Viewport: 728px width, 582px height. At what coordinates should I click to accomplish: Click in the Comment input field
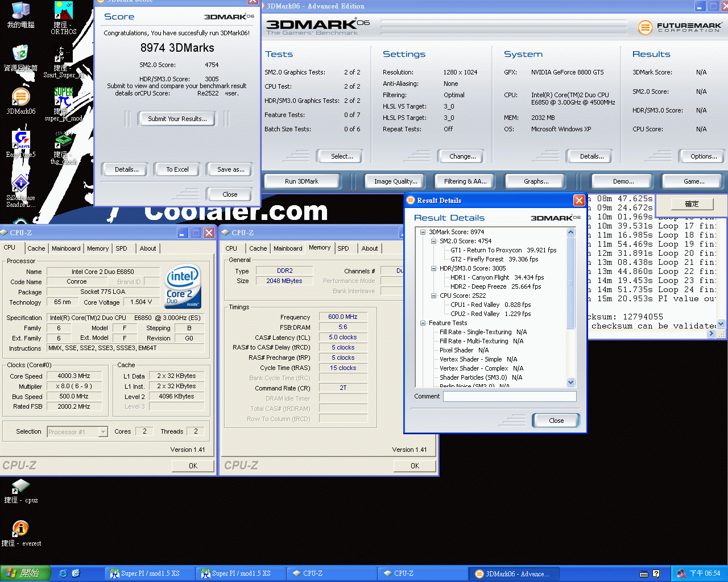coord(510,396)
